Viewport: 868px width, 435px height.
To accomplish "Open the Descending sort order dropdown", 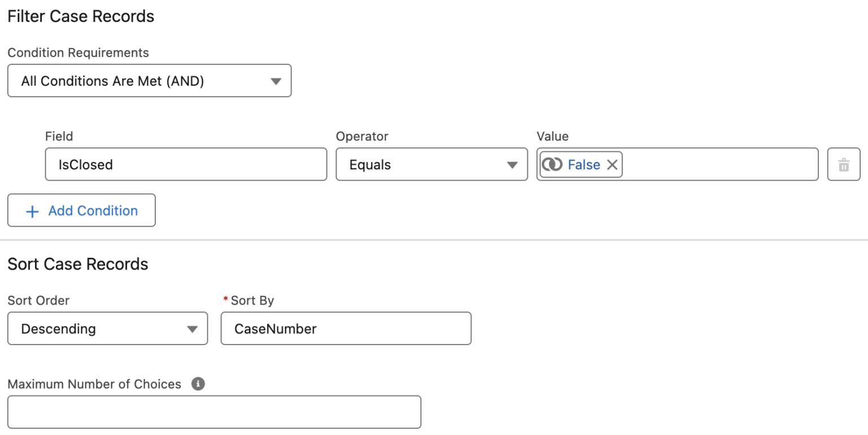I will [107, 328].
